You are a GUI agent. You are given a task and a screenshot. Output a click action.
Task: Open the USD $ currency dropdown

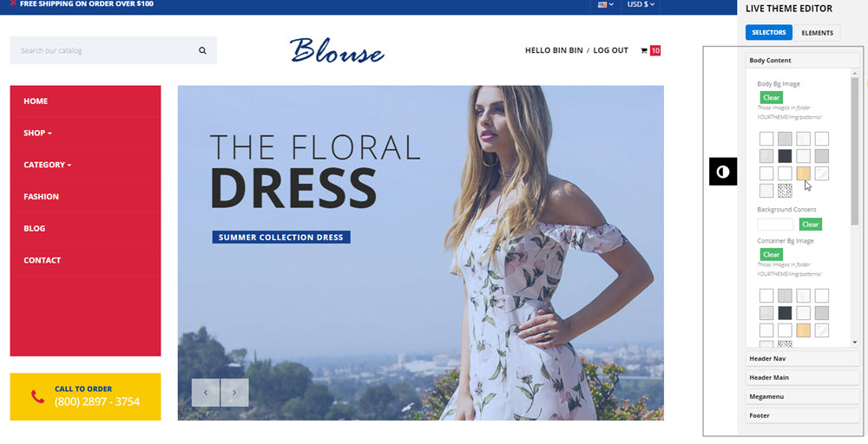point(641,4)
